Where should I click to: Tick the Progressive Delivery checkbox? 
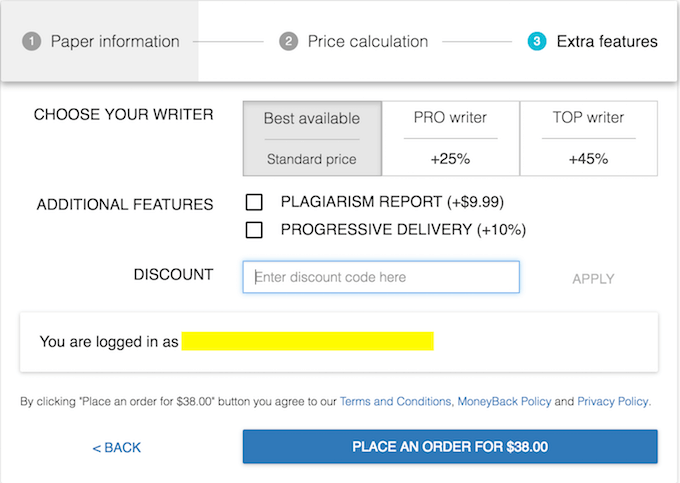(254, 230)
